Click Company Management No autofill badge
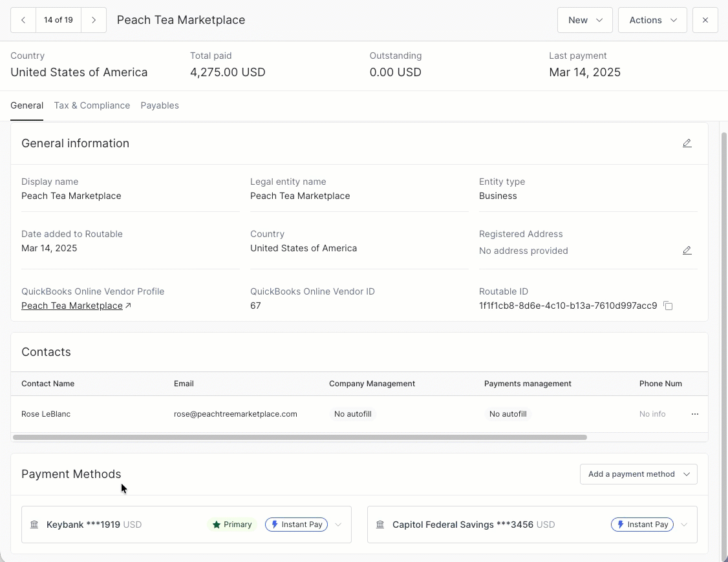 point(353,414)
